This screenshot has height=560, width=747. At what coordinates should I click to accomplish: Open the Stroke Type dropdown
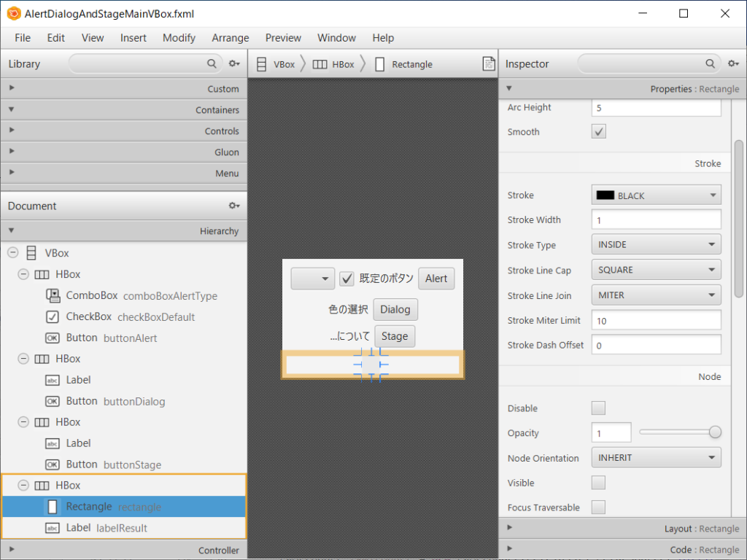click(655, 244)
